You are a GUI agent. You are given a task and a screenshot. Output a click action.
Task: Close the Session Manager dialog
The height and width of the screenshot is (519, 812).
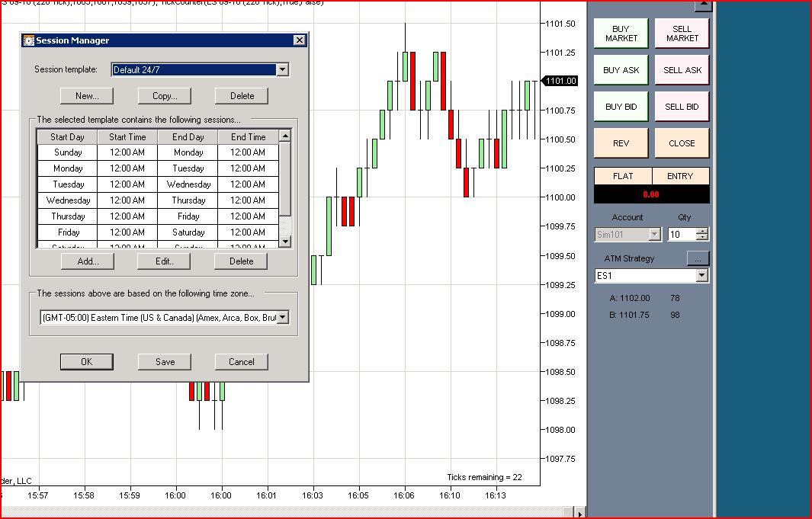point(300,40)
